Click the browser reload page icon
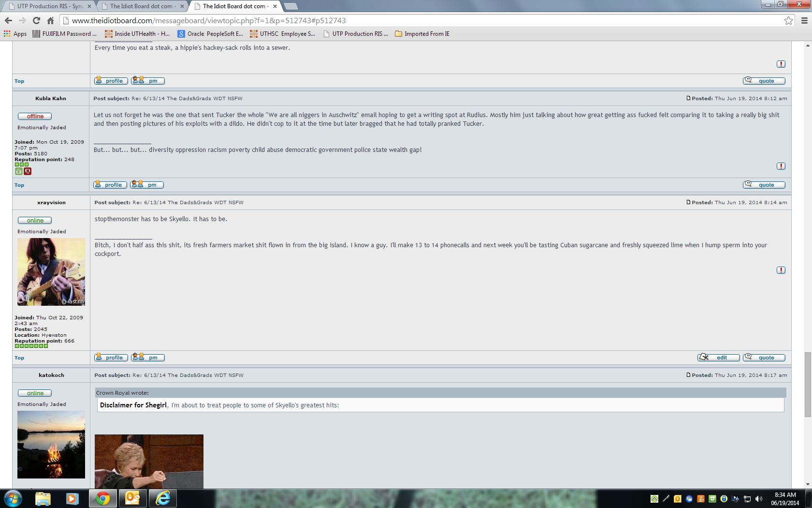The image size is (812, 508). coord(36,20)
